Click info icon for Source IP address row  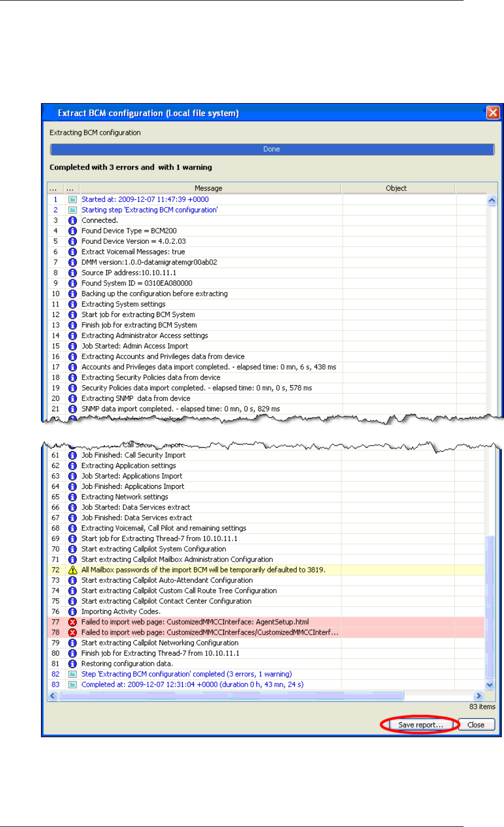72,273
